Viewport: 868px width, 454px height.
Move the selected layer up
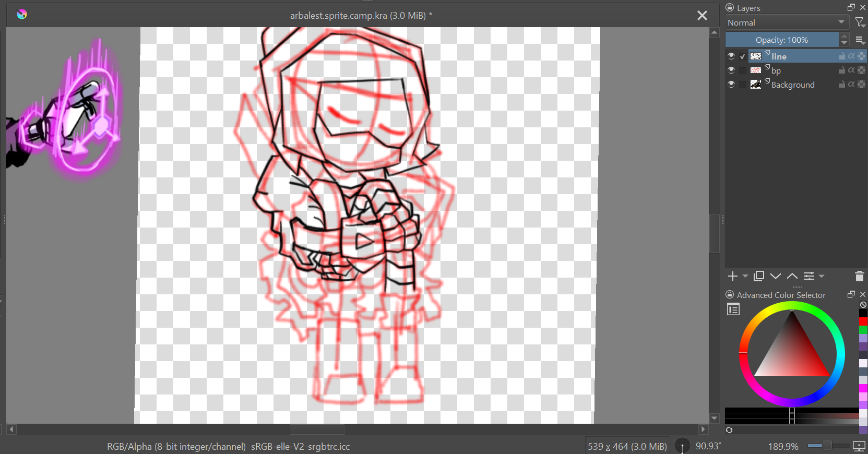point(792,276)
